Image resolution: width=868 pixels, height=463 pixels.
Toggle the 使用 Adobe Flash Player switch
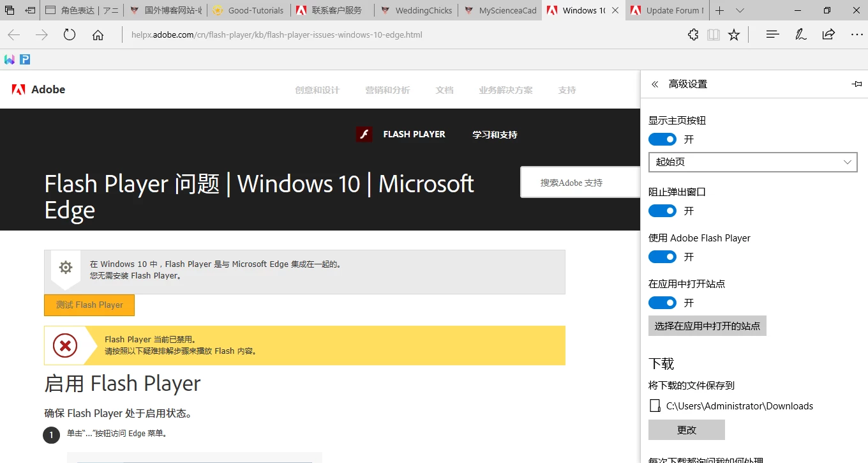(662, 257)
